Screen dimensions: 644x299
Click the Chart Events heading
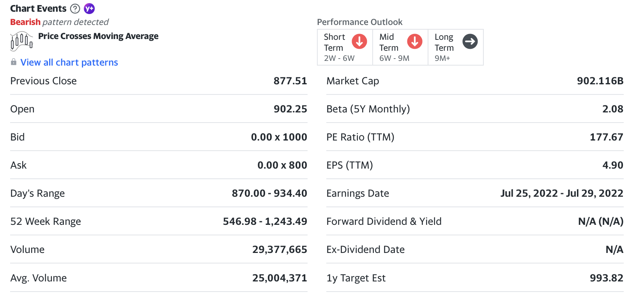pyautogui.click(x=38, y=9)
